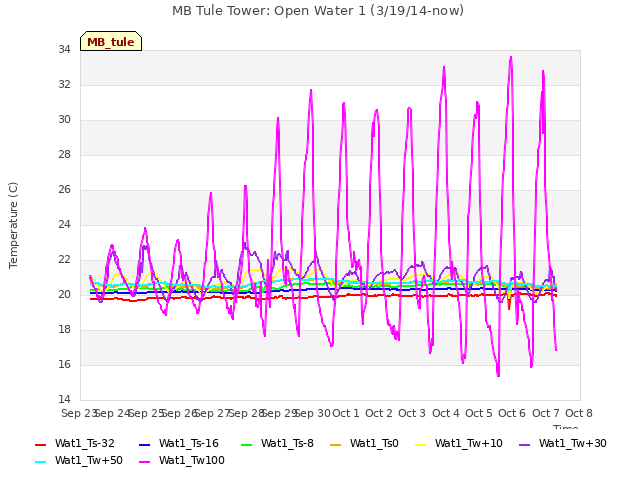The height and width of the screenshot is (480, 640).
Task: Click the Oct 7 x-axis tick label
Action: pos(546,413)
